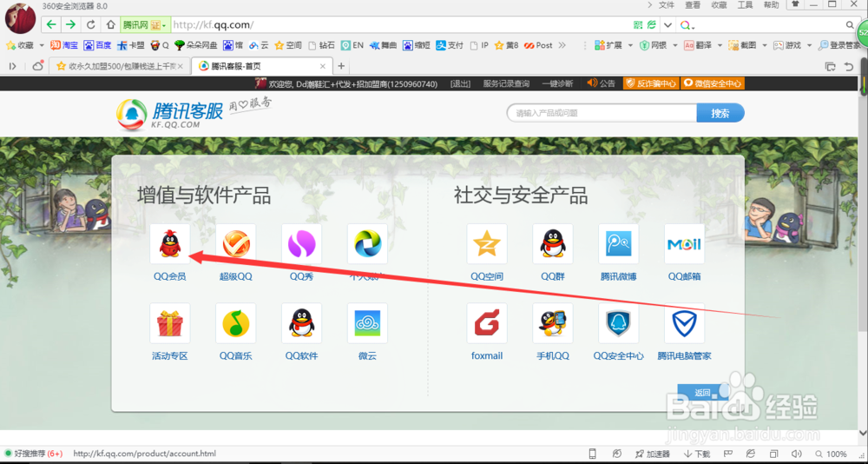The image size is (868, 464).
Task: Focus the 请输入产品或问题 search field
Action: tap(602, 113)
